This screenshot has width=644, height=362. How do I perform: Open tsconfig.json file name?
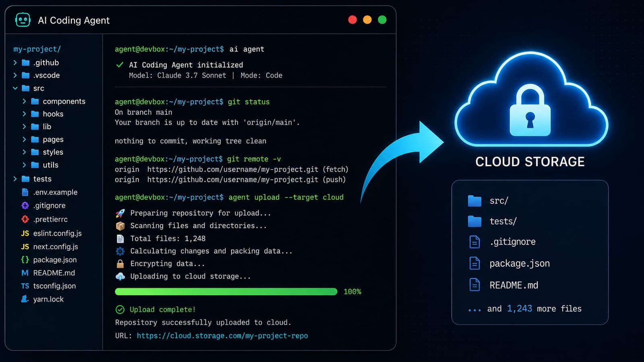[54, 286]
